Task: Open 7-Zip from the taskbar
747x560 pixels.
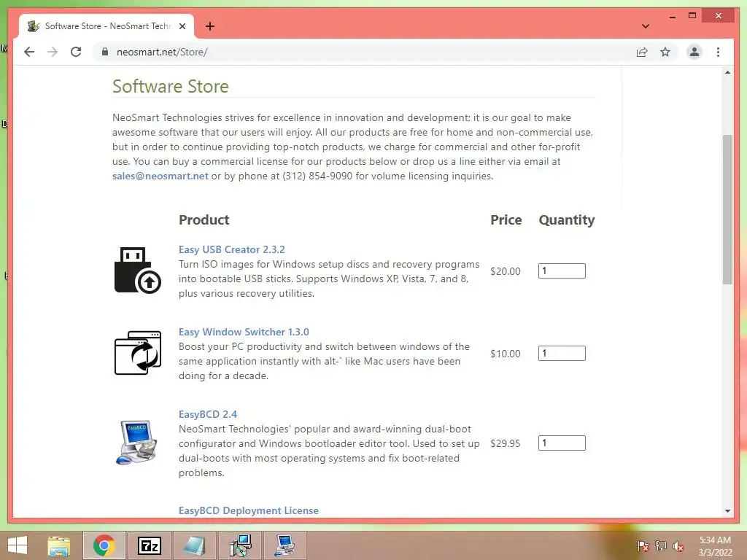Action: point(149,545)
